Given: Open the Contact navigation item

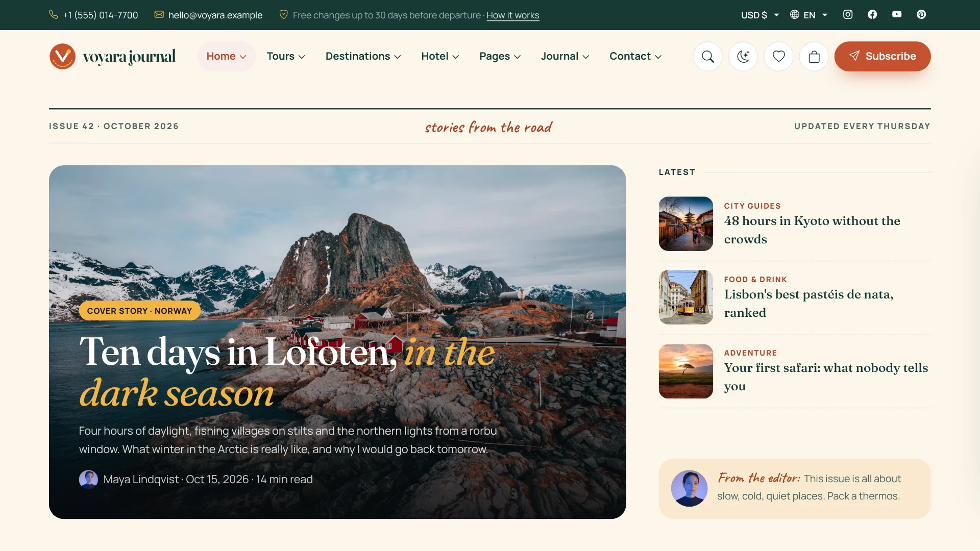Looking at the screenshot, I should [x=635, y=56].
